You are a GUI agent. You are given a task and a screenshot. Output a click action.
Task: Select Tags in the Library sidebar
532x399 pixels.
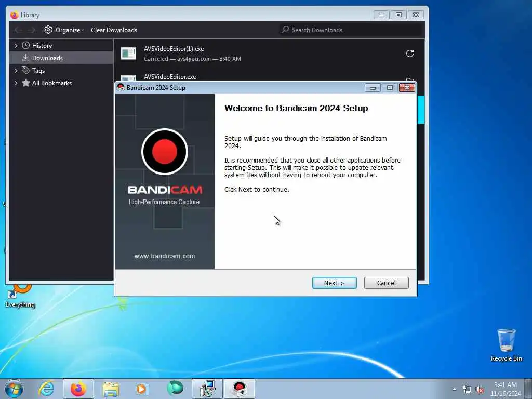pos(38,71)
